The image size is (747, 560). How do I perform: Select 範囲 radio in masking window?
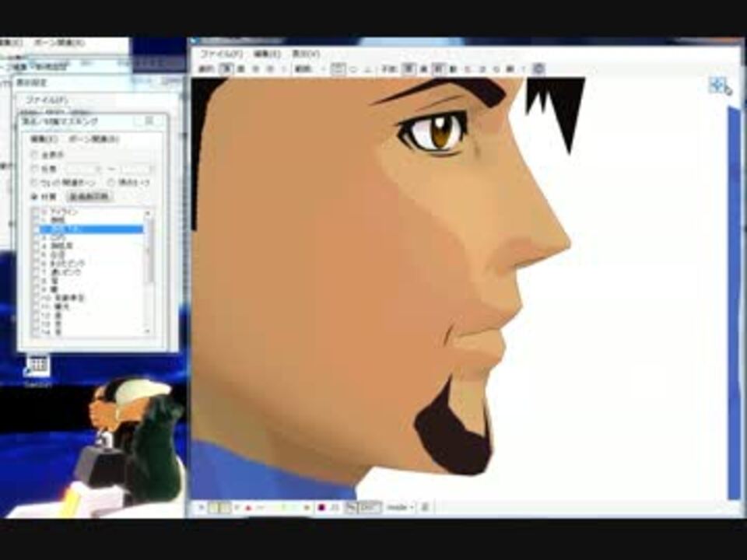(x=34, y=169)
